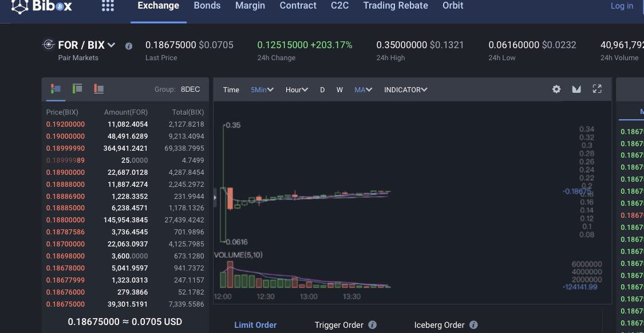Click amount 364,941.2421 in order book
This screenshot has width=644, height=333.
click(125, 148)
